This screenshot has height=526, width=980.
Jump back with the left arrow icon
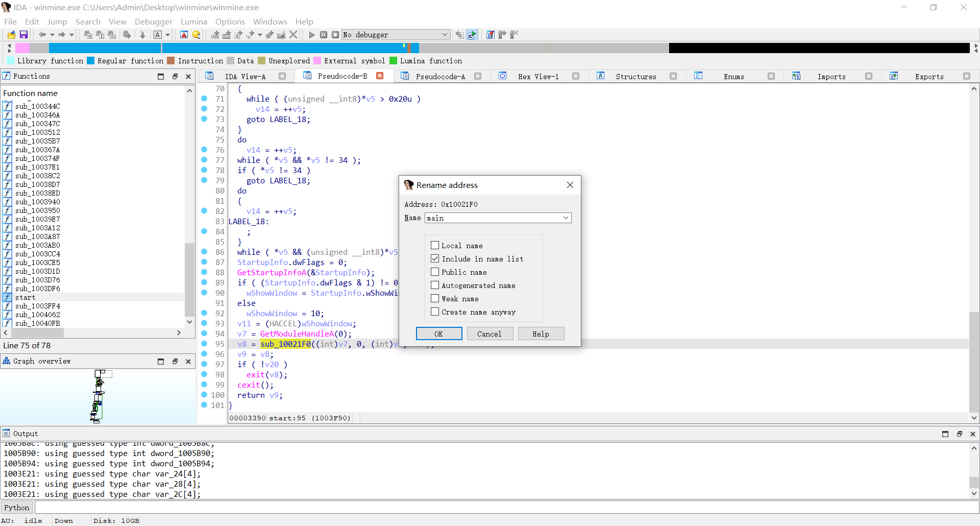tap(42, 35)
